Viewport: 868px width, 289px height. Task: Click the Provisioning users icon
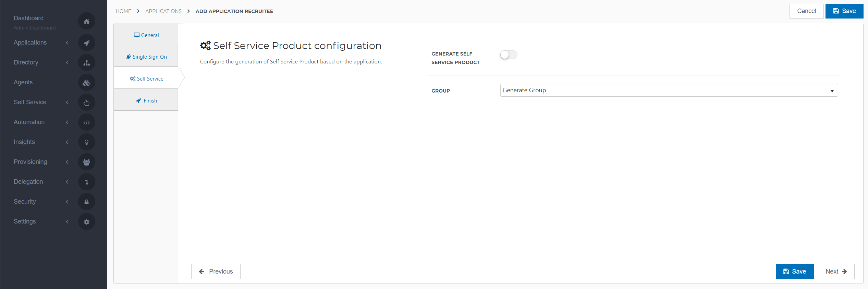click(x=86, y=162)
